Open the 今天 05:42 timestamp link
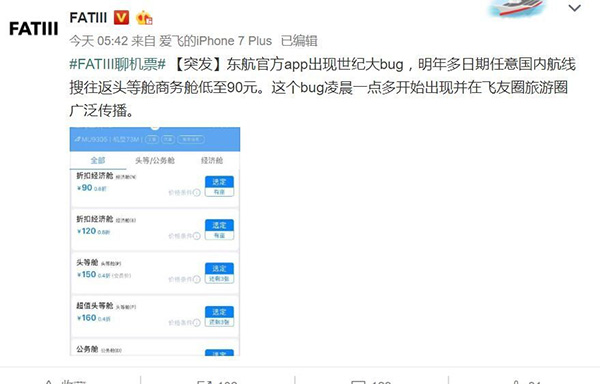The width and height of the screenshot is (600, 384). [x=98, y=41]
